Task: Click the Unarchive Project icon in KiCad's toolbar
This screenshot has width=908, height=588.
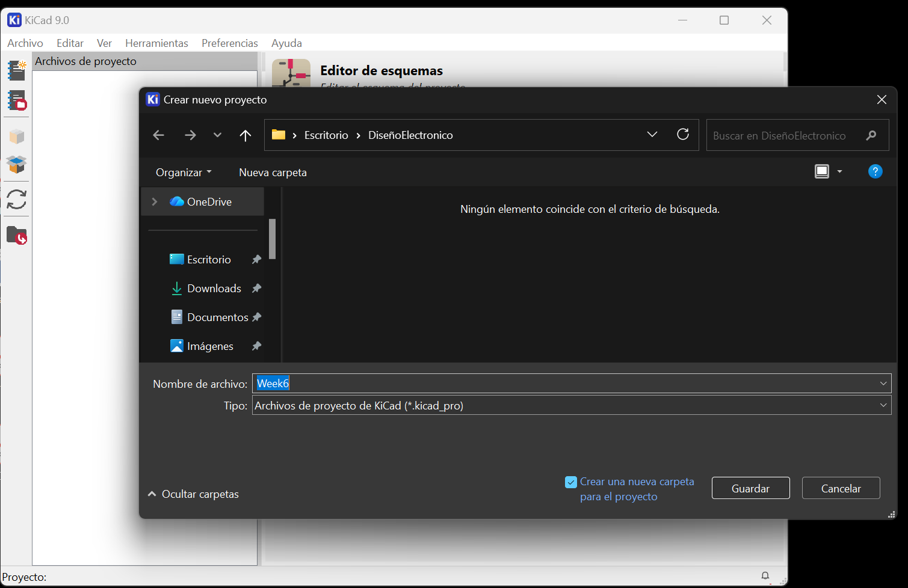Action: (x=17, y=164)
